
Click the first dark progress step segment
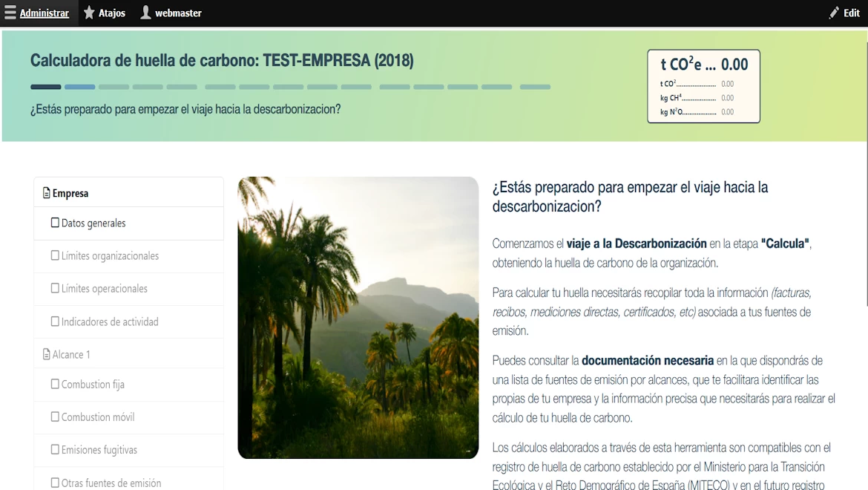pos(45,87)
